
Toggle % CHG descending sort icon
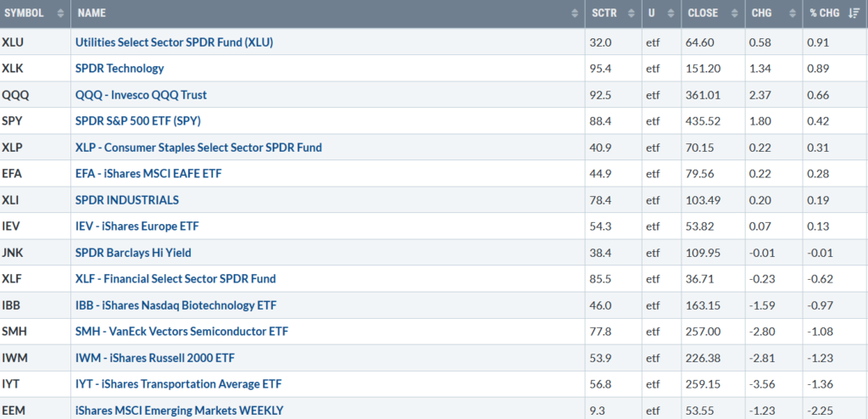[854, 14]
